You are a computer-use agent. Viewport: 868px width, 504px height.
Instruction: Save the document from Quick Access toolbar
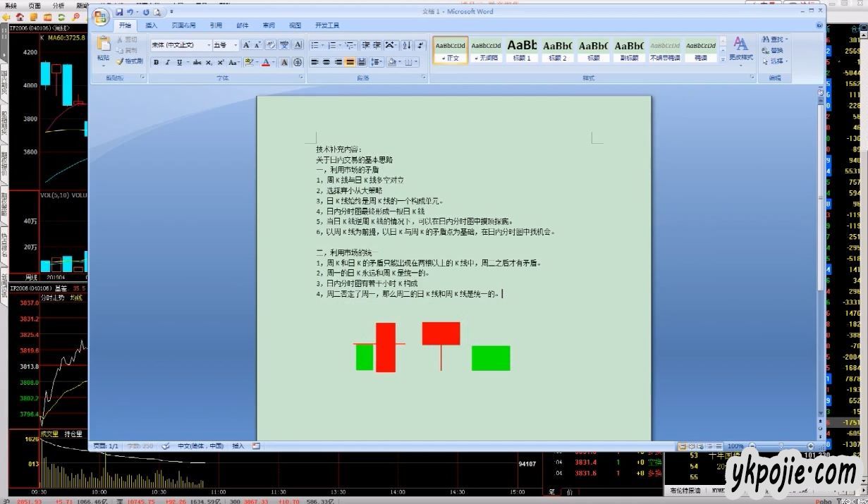pyautogui.click(x=120, y=12)
